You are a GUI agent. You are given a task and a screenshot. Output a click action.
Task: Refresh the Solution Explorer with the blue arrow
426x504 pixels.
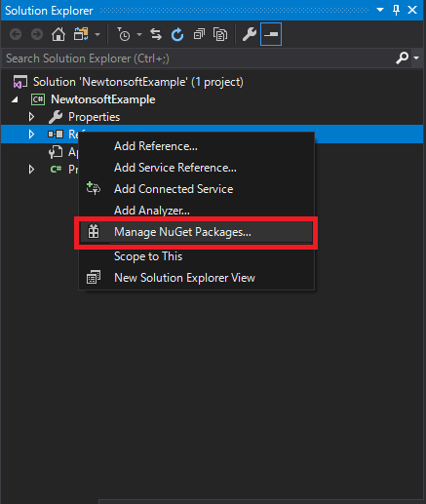pyautogui.click(x=177, y=34)
